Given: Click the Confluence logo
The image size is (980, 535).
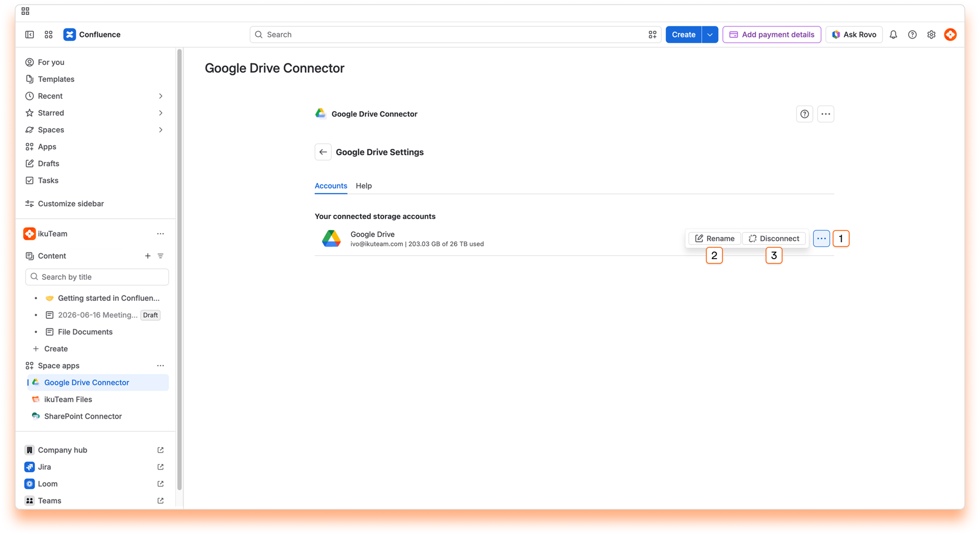Looking at the screenshot, I should coord(92,34).
